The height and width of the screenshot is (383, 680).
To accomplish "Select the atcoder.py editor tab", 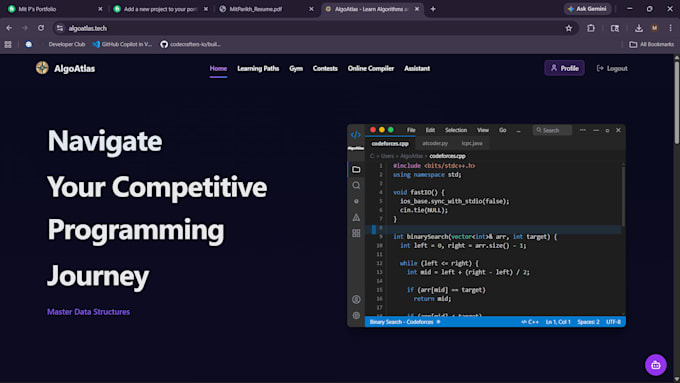I will point(435,143).
